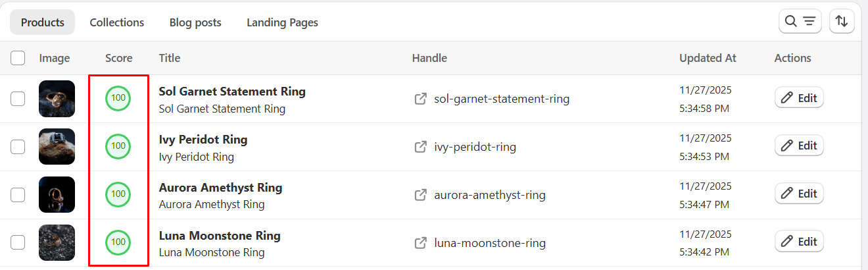The width and height of the screenshot is (868, 270).
Task: Check the Aurora Amethyst Ring row checkbox
Action: pyautogui.click(x=18, y=195)
